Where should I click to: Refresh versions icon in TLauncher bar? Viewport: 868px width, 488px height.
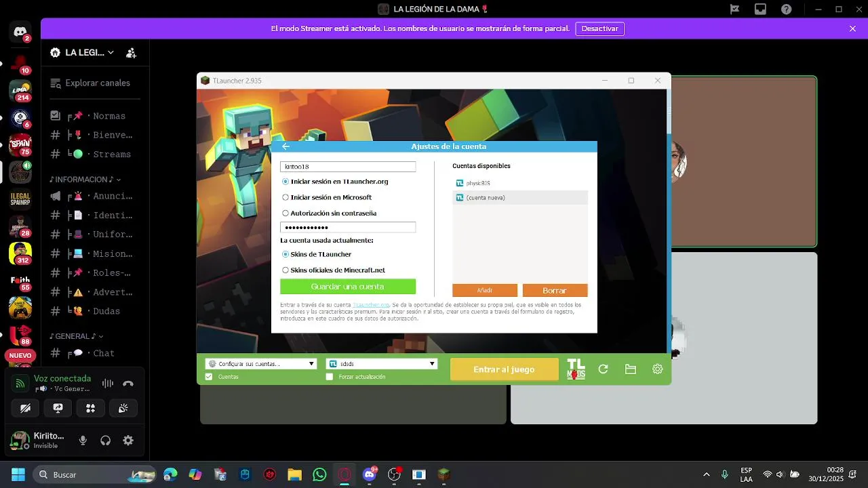click(603, 369)
